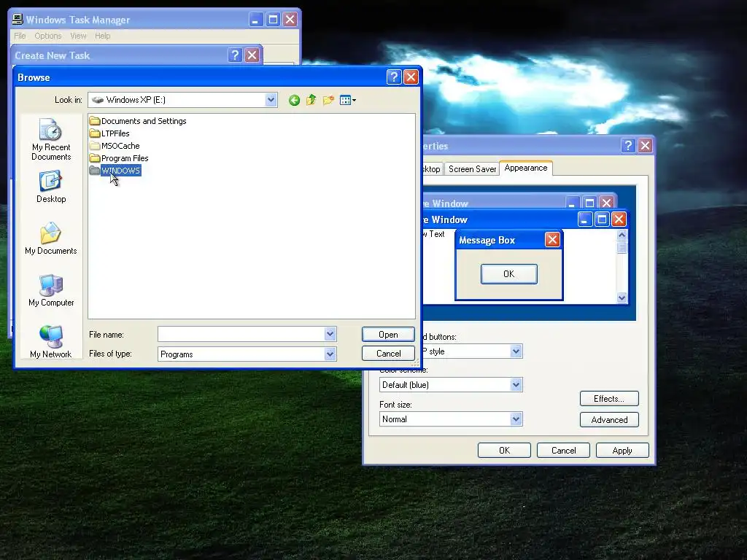747x560 pixels.
Task: Click OK in the Message Box preview
Action: (508, 274)
